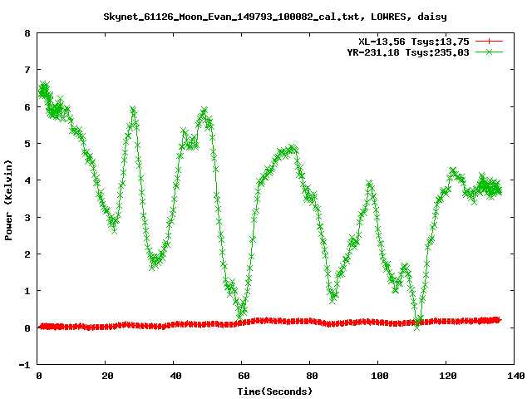This screenshot has width=532, height=399.
Task: Click the x-axis tick label 40
Action: click(175, 377)
